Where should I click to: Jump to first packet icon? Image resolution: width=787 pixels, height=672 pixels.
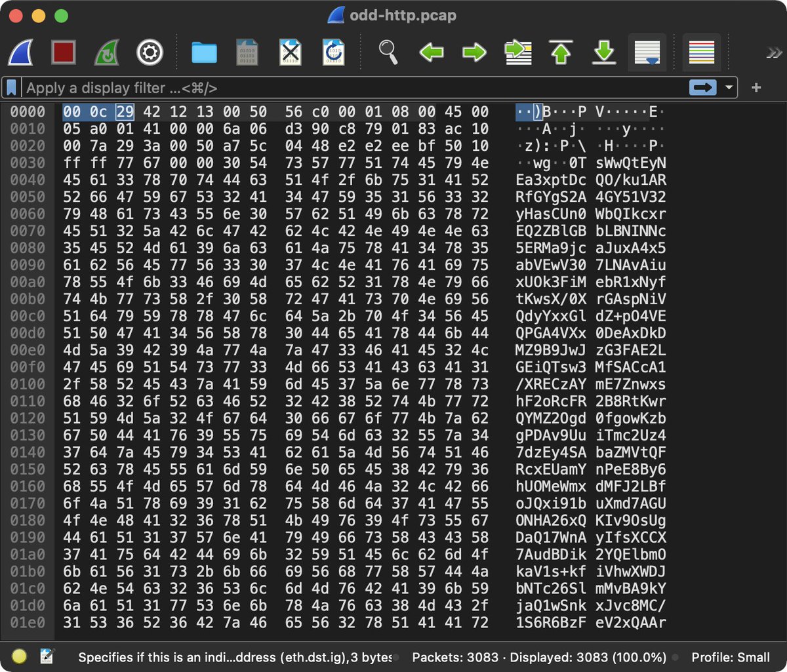(x=561, y=52)
